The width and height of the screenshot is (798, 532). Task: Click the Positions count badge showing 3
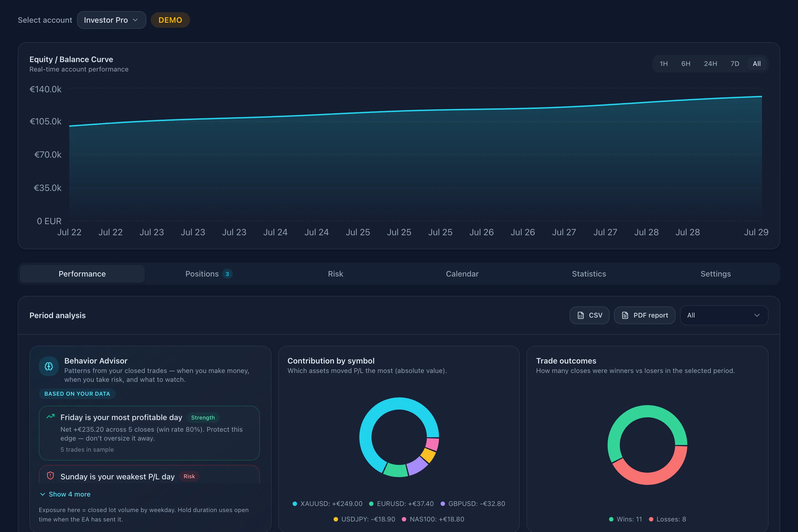[x=227, y=274]
